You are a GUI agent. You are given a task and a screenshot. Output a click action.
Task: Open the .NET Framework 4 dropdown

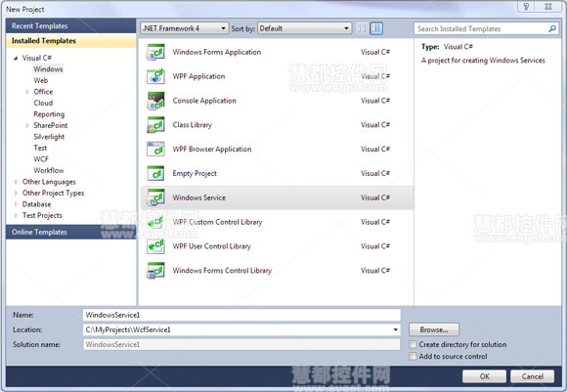click(185, 28)
